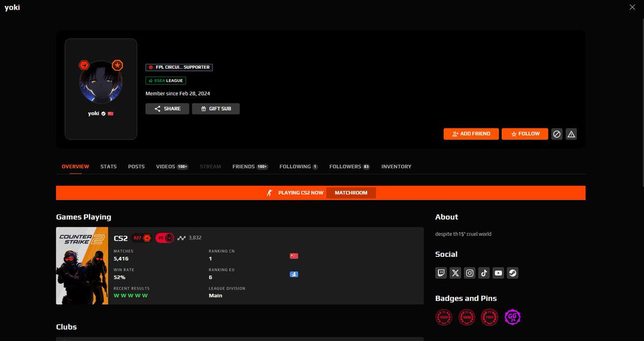Click the China flag in Ranking CN row
Image resolution: width=644 pixels, height=341 pixels.
[x=294, y=256]
